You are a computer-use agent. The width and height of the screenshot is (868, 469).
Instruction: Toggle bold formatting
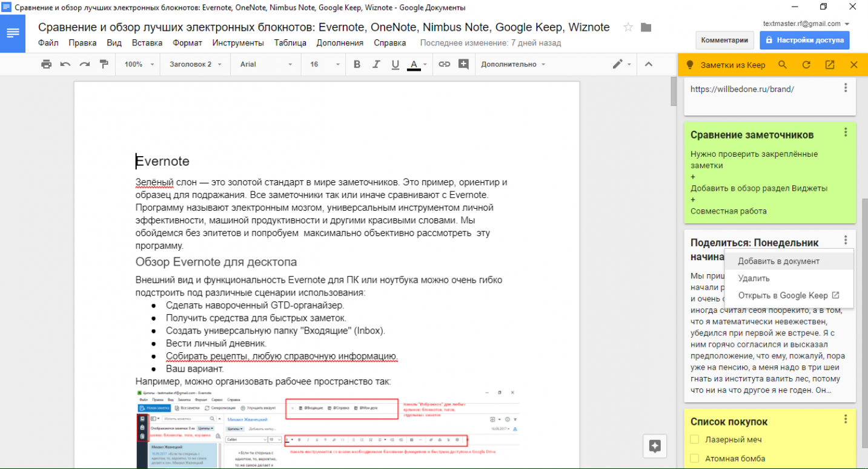tap(357, 64)
